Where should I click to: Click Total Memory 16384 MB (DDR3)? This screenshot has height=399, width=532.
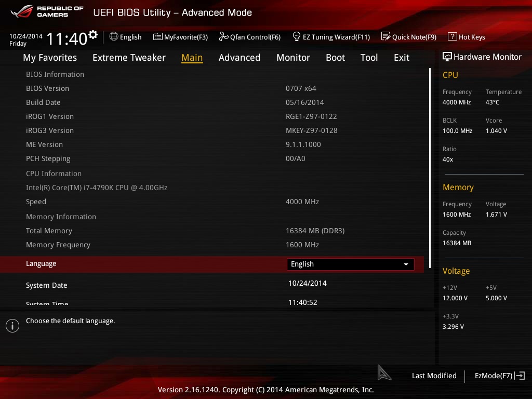click(x=315, y=231)
